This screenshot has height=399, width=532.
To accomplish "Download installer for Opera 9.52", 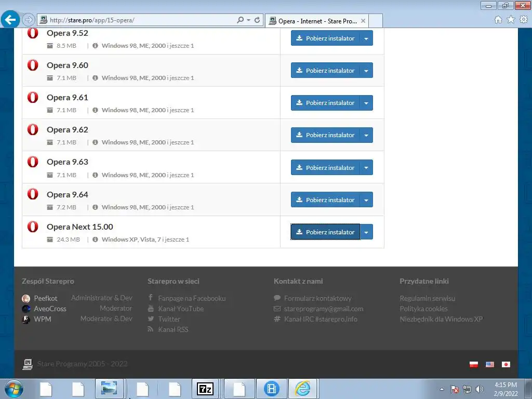I will tap(325, 38).
